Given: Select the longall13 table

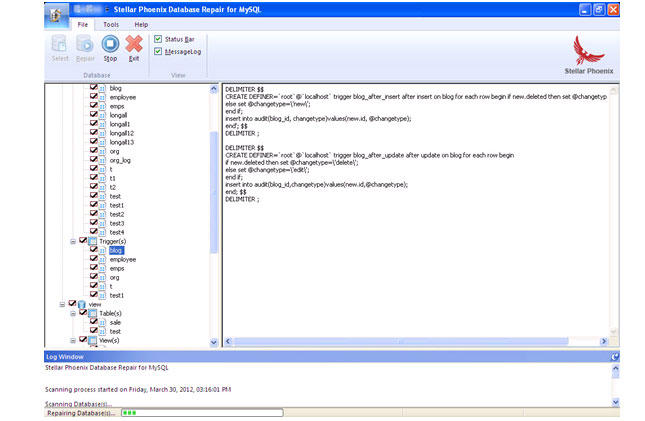Looking at the screenshot, I should [x=121, y=142].
